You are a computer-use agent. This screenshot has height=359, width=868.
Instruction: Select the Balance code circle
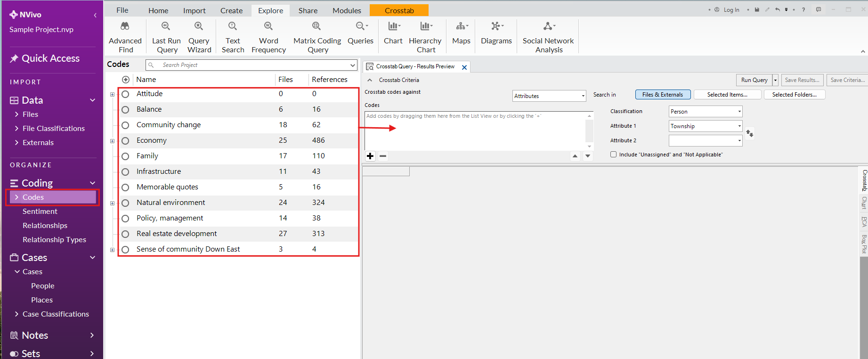point(125,110)
